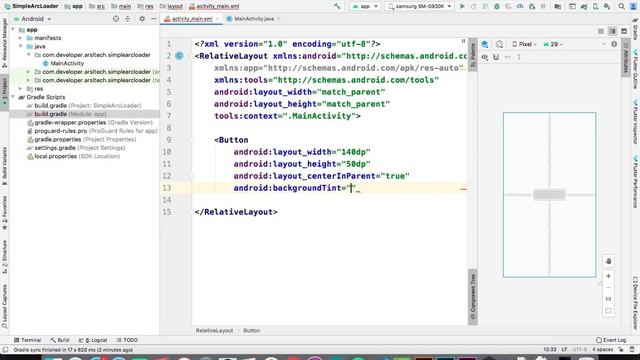Click the Button breadcrumb below editor

tap(251, 331)
